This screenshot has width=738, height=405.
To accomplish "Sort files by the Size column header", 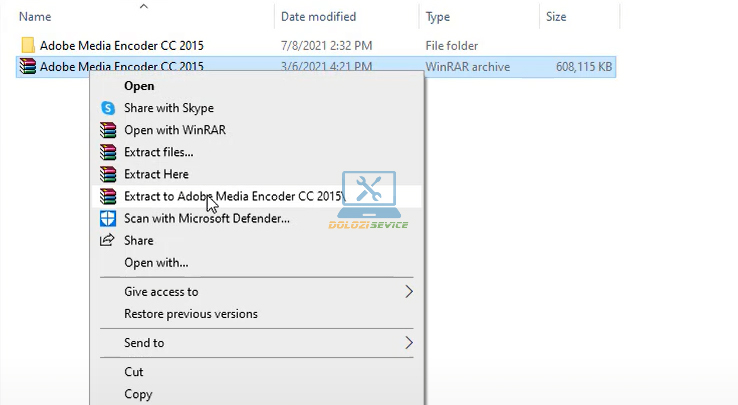I will point(556,17).
